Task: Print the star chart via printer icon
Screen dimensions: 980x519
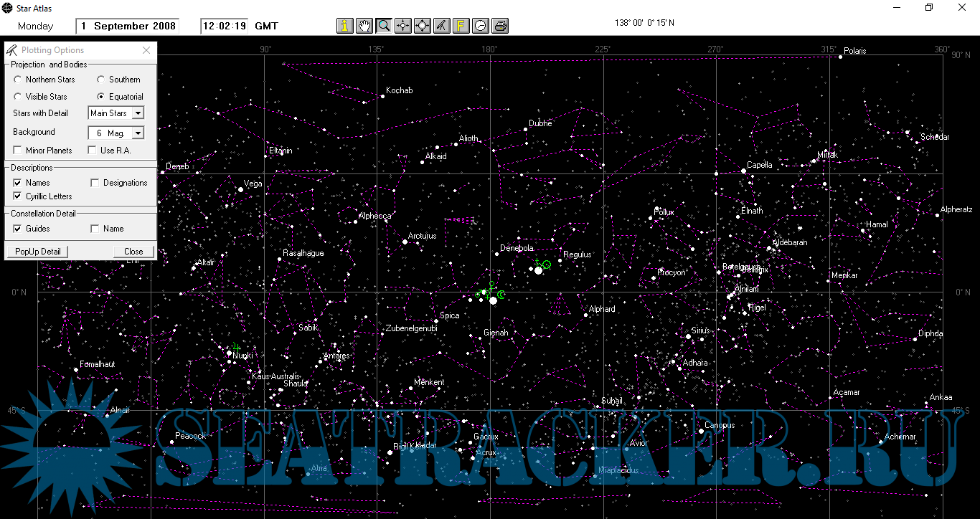Action: [x=500, y=26]
